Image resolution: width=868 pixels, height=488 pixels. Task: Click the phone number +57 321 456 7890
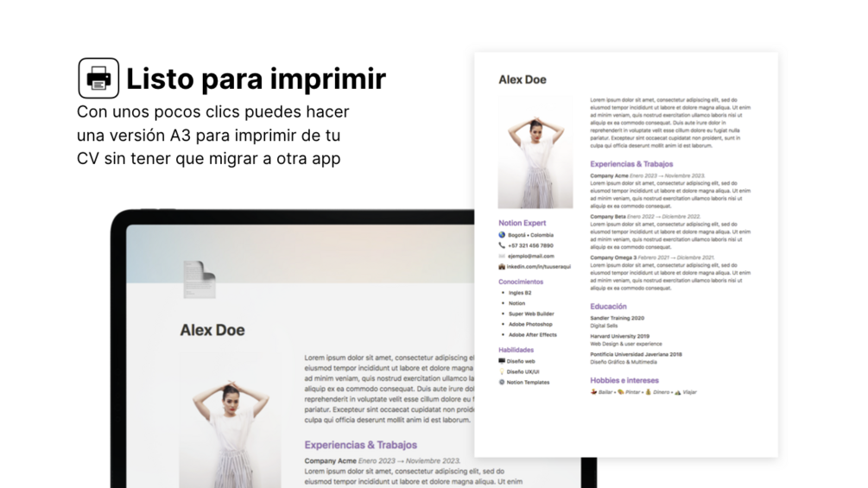530,245
